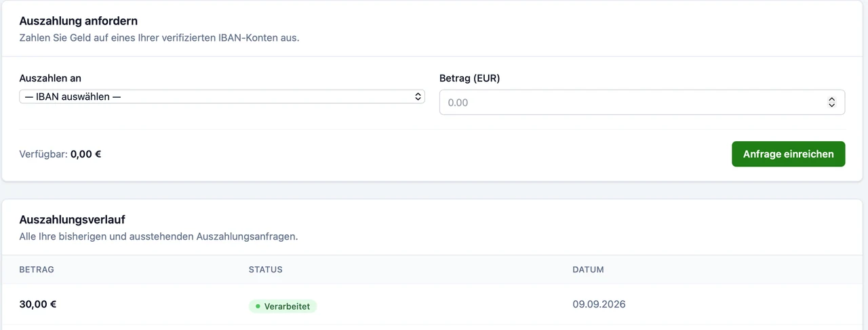Image resolution: width=868 pixels, height=330 pixels.
Task: Click the DATUM column header
Action: 588,270
